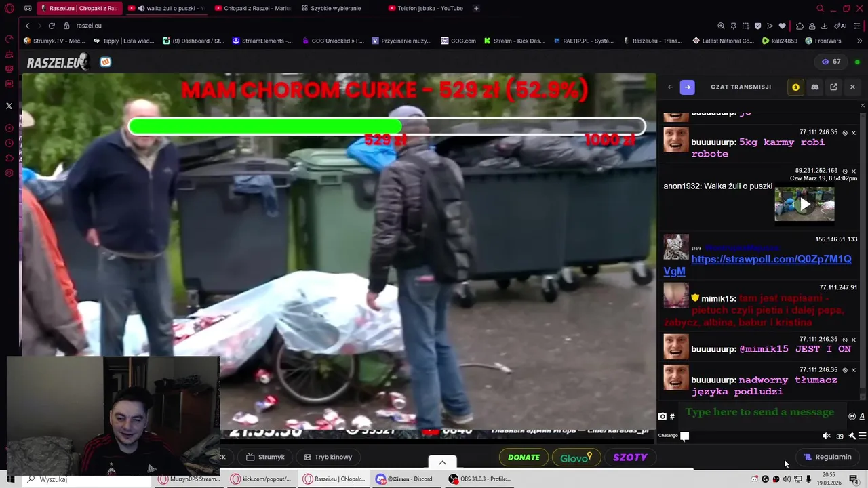This screenshot has width=868, height=488.
Task: Click the purple right-arrow chat button
Action: (687, 87)
